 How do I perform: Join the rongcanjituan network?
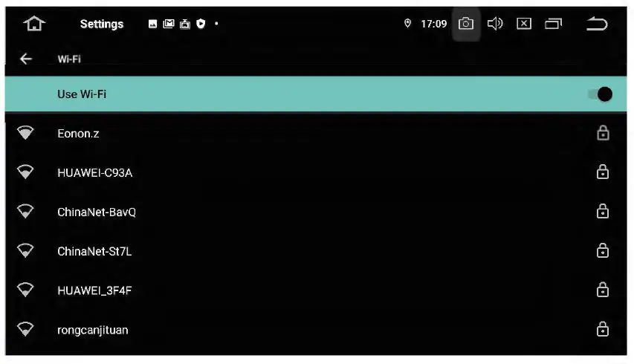click(x=316, y=330)
